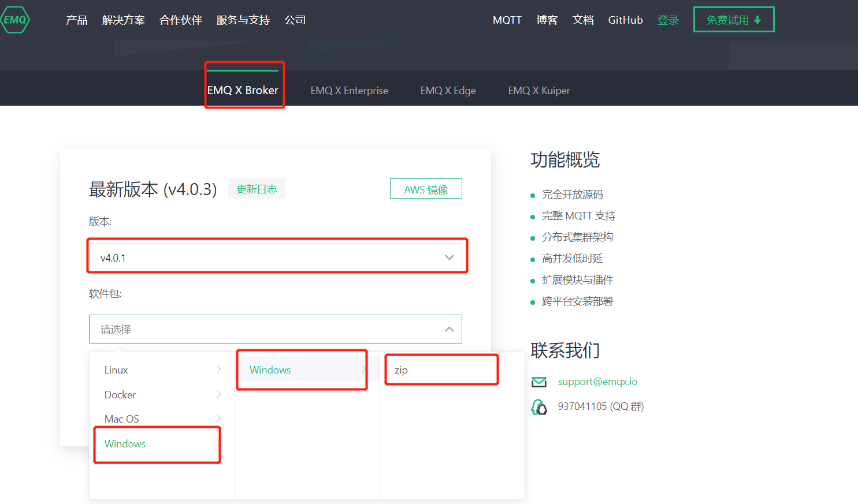Image resolution: width=858 pixels, height=504 pixels.
Task: Open the 解决方案 menu
Action: (124, 20)
